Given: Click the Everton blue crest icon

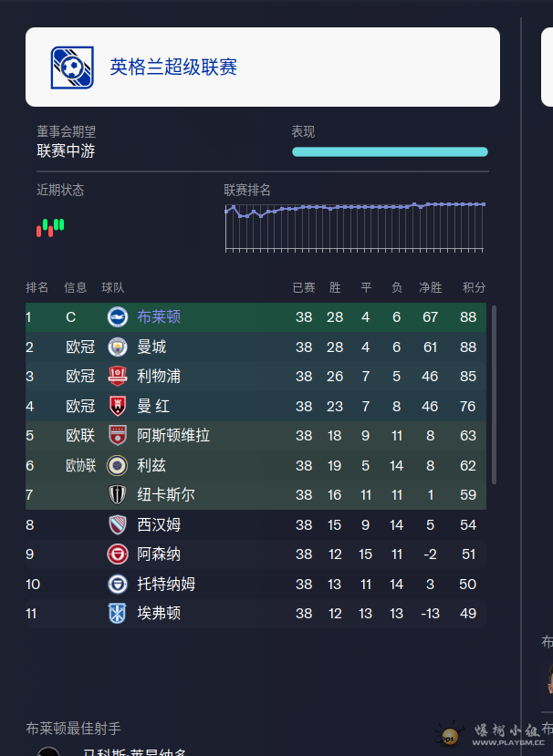Looking at the screenshot, I should [117, 614].
